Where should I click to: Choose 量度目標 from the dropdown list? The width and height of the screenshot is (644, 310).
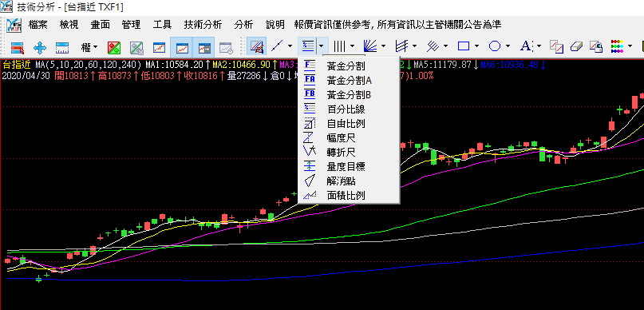349,166
